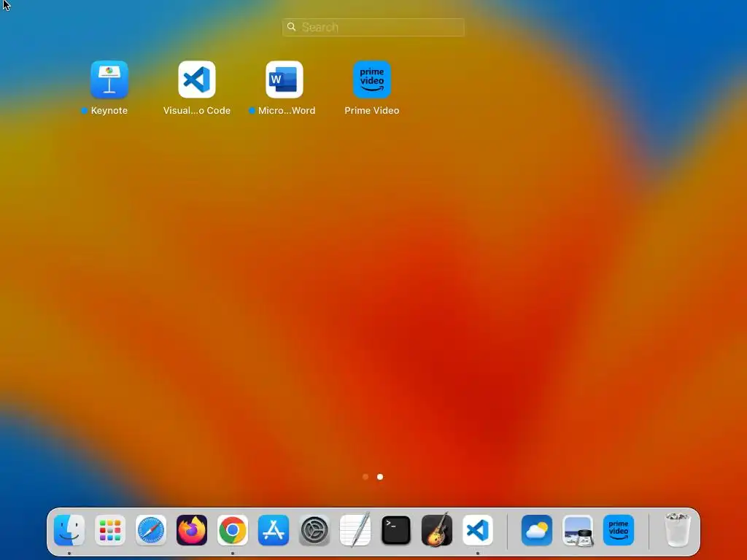Image resolution: width=747 pixels, height=560 pixels.
Task: Click the Launchpad search field
Action: click(373, 27)
